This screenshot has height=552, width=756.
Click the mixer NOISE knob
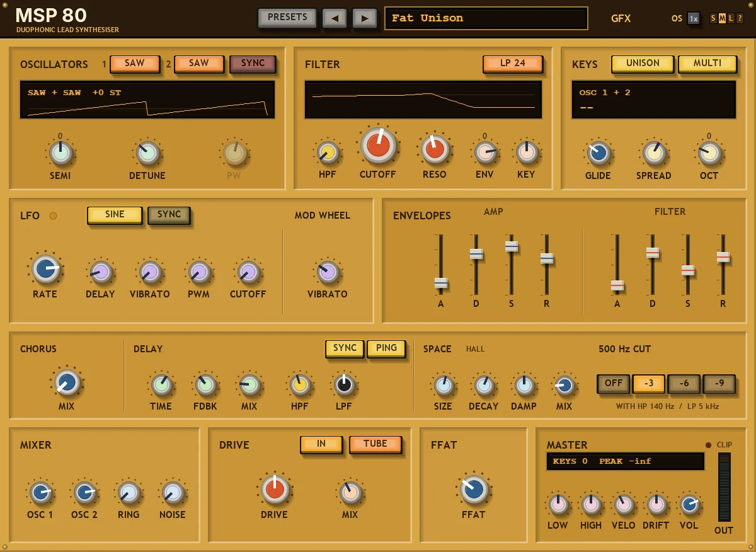click(173, 493)
